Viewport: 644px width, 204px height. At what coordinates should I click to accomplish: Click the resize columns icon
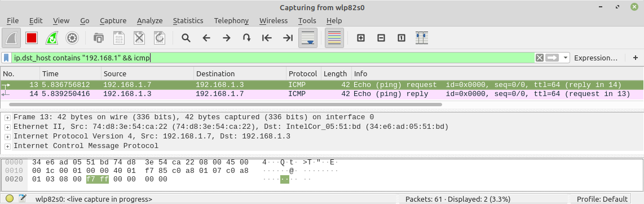click(422, 38)
